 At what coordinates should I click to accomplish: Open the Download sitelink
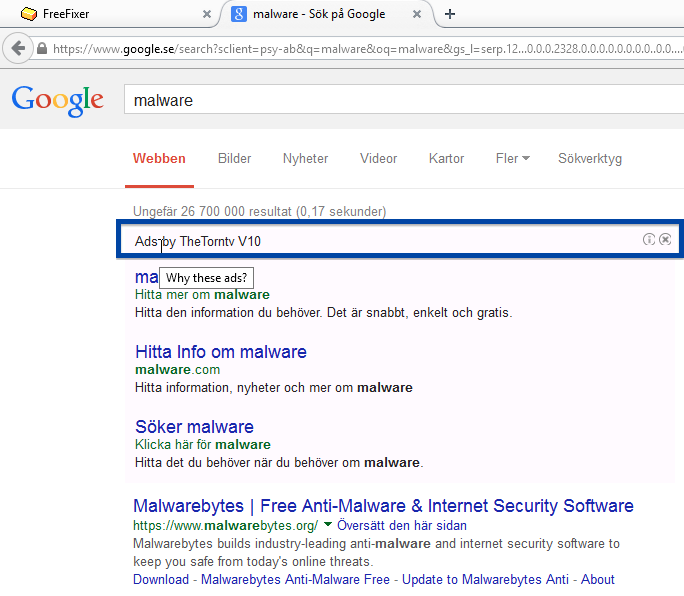point(161,579)
